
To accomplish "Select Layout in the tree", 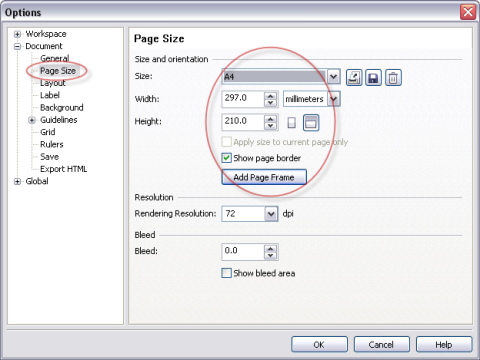I will 53,83.
